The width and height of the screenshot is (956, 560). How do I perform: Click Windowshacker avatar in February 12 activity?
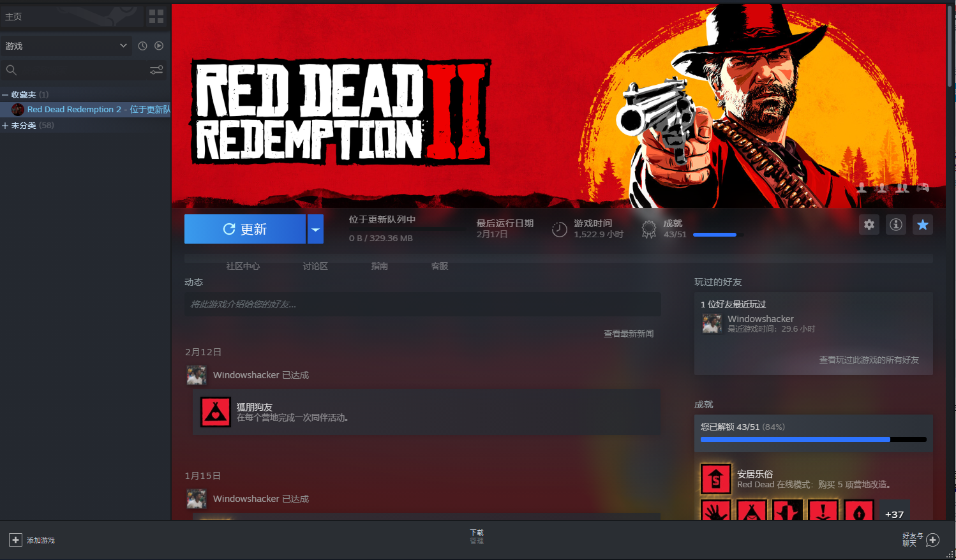point(197,375)
